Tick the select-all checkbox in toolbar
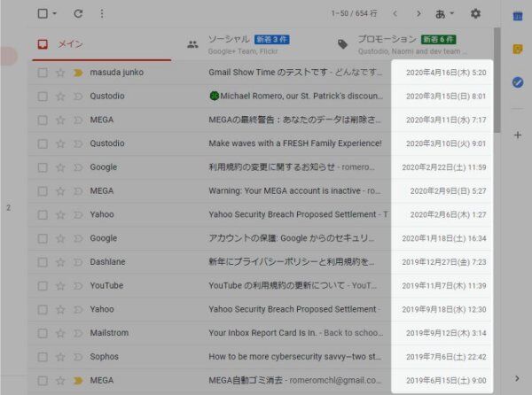The width and height of the screenshot is (532, 395). (x=43, y=13)
